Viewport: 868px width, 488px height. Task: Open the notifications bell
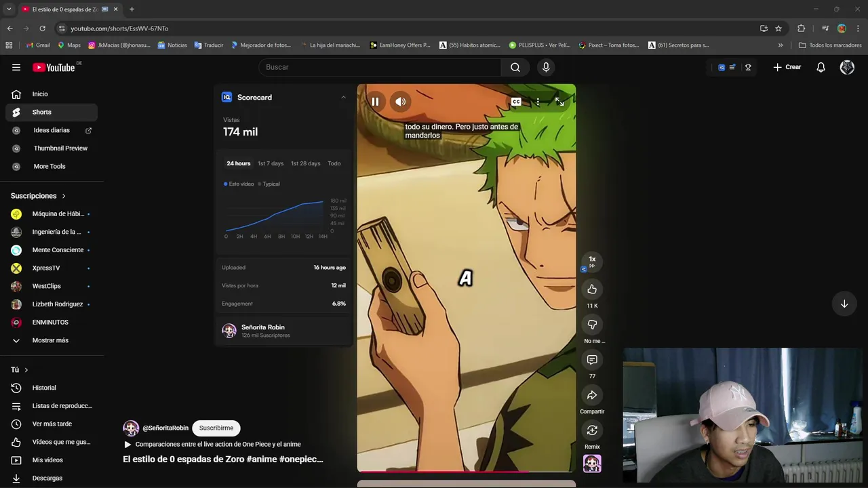click(x=821, y=67)
